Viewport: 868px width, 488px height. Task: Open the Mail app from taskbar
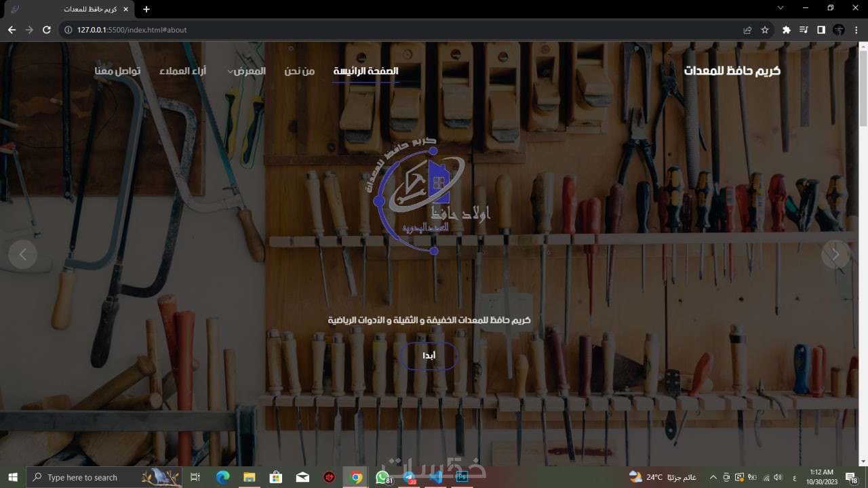(x=303, y=477)
